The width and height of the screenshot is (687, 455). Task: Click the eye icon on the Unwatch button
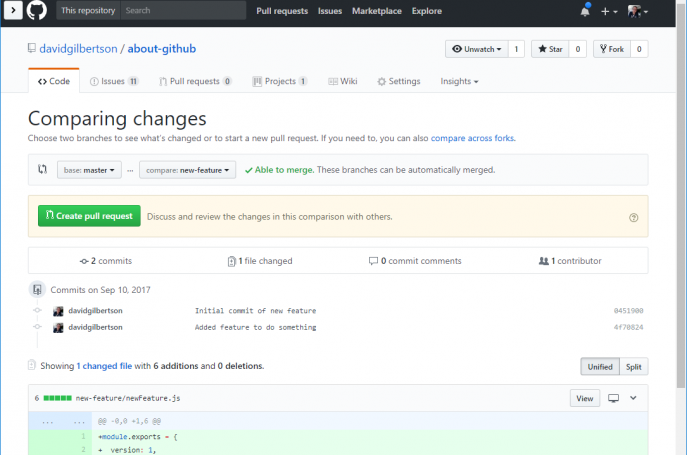point(457,49)
